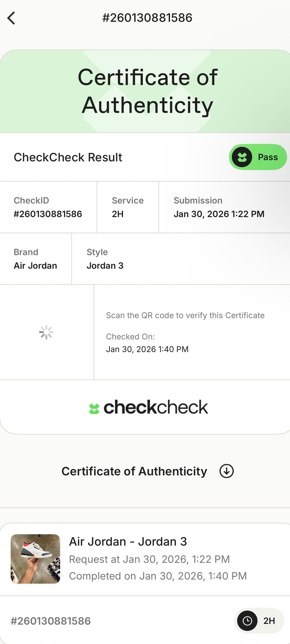Tap the download certificate arrow icon
The width and height of the screenshot is (290, 644).
[x=226, y=471]
